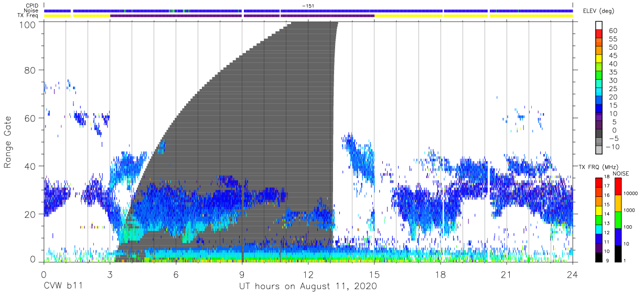Pick the green 13–14 MHz TX FRQ swatch
Image resolution: width=644 pixels, height=297 pixels.
(x=598, y=219)
